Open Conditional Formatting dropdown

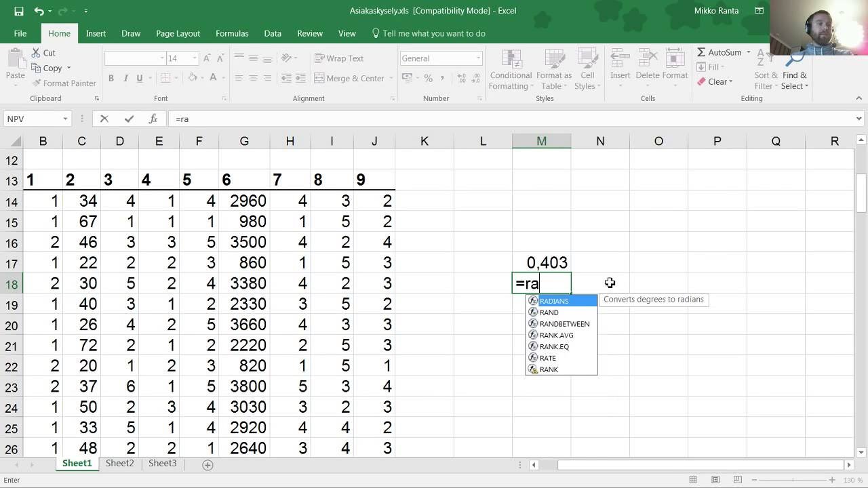click(511, 70)
